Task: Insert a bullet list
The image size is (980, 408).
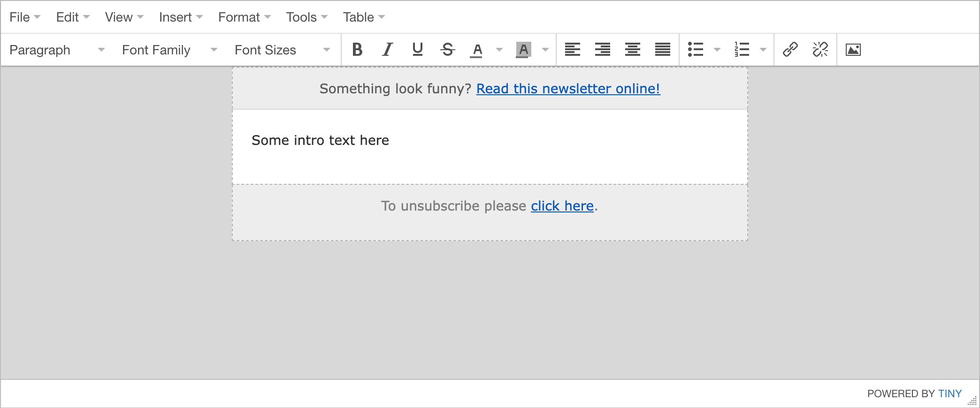Action: (695, 50)
